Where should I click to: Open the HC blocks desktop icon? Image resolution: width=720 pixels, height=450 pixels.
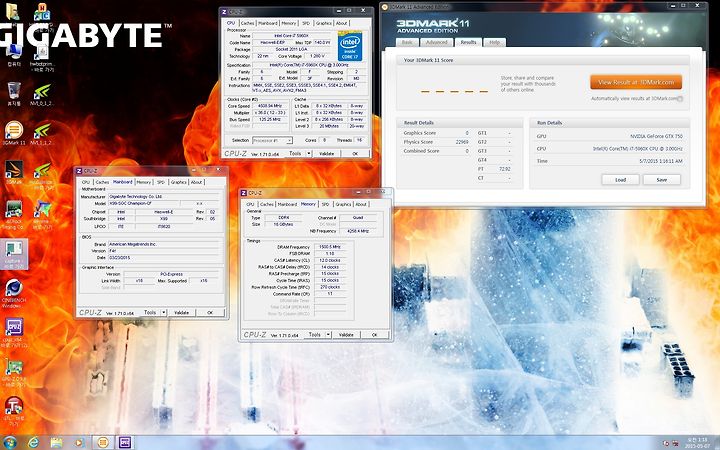42,13
